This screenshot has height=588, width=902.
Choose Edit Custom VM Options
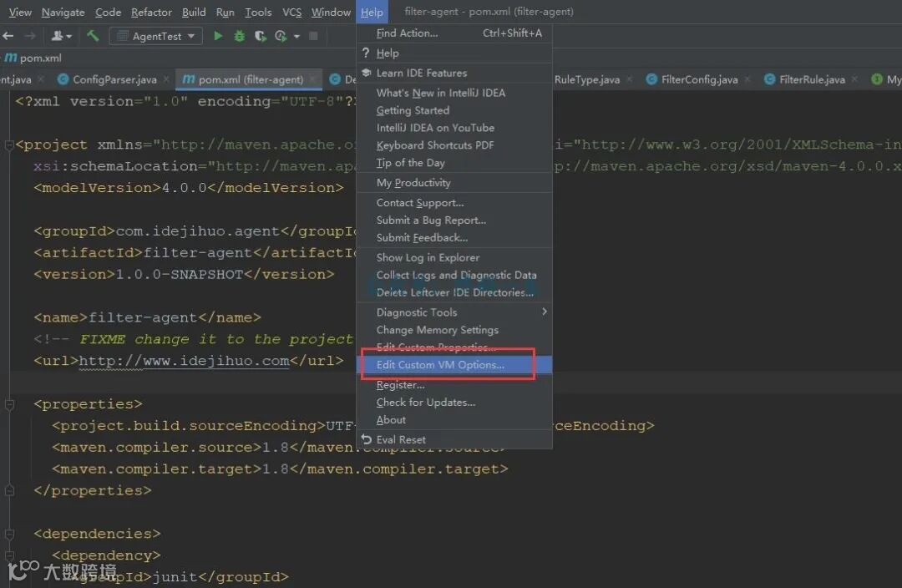(x=454, y=365)
